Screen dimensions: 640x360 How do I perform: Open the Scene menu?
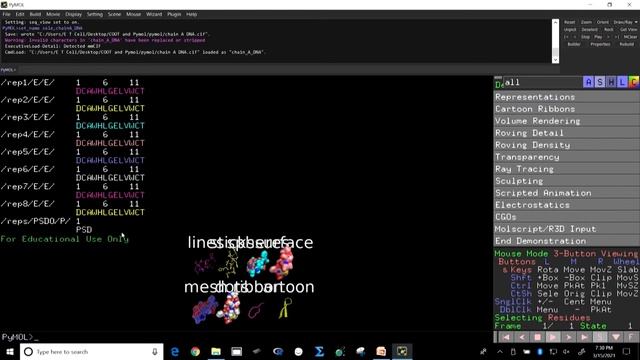114,14
